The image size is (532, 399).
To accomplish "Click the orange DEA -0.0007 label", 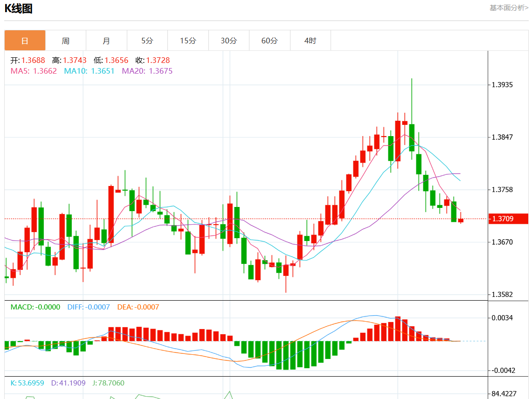I will (138, 307).
